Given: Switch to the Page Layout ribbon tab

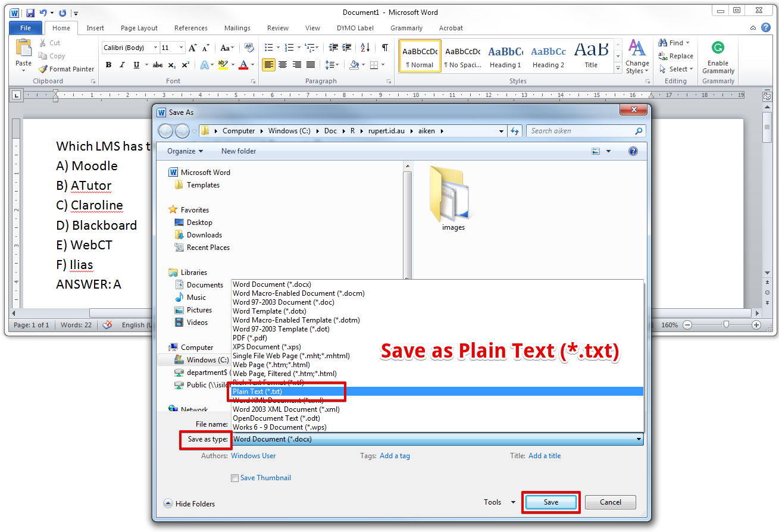Looking at the screenshot, I should (x=139, y=28).
